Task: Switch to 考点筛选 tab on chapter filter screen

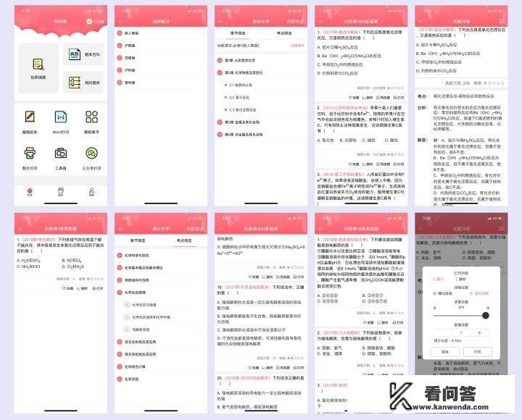Action: 284,33
